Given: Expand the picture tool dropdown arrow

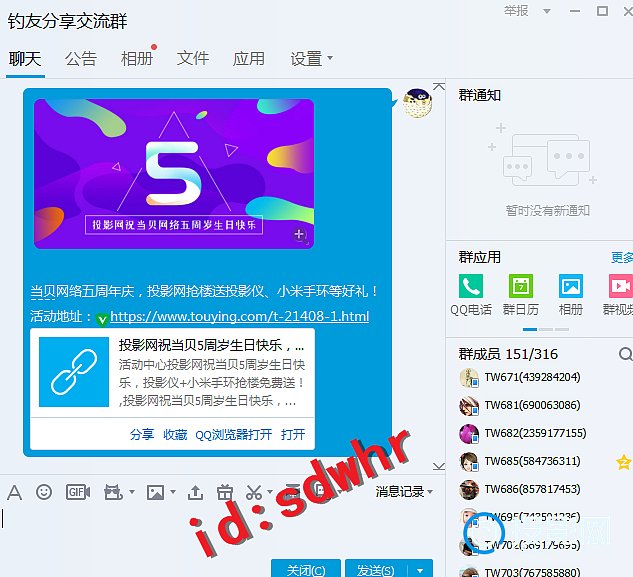Looking at the screenshot, I should pos(173,492).
